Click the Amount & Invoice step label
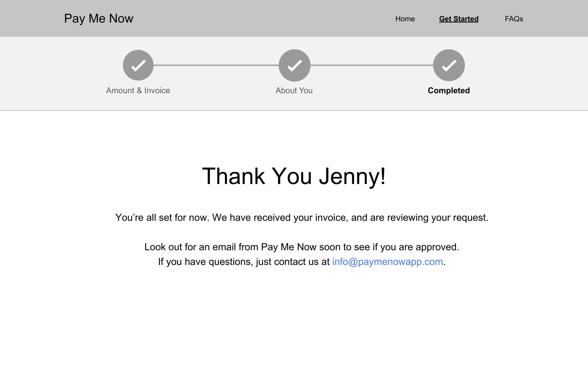588x368 pixels. point(138,91)
